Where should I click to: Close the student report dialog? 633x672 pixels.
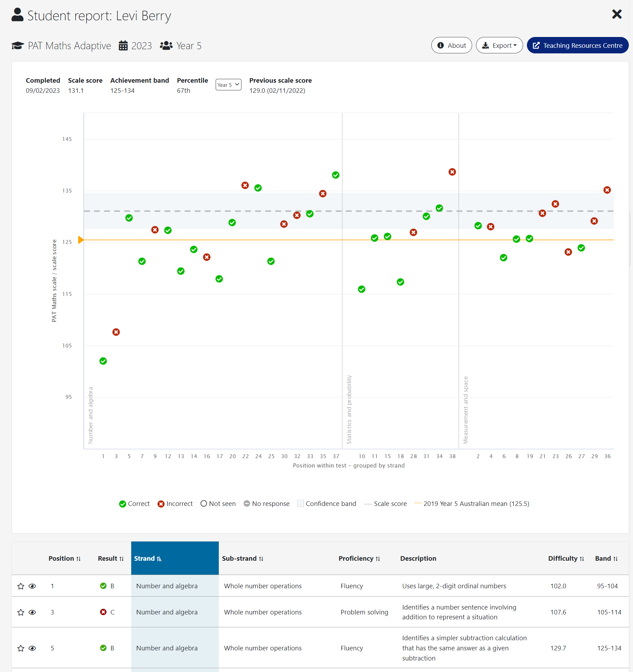[x=617, y=14]
